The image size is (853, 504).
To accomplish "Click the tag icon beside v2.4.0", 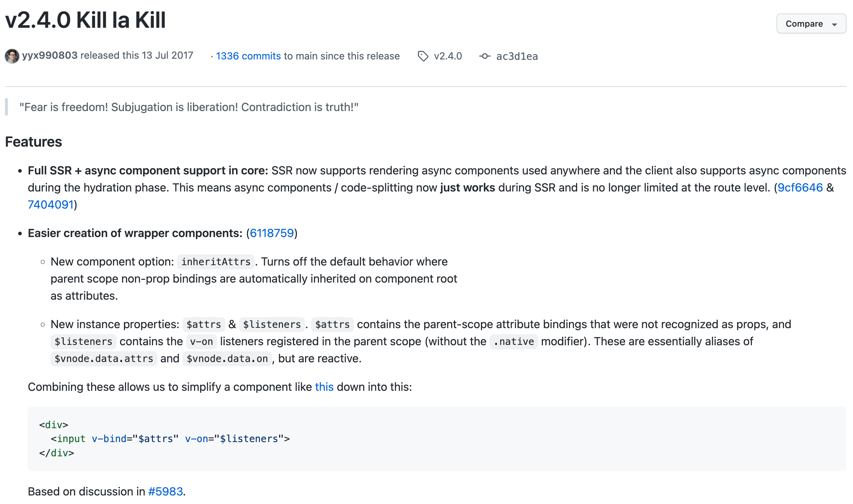I will (423, 56).
